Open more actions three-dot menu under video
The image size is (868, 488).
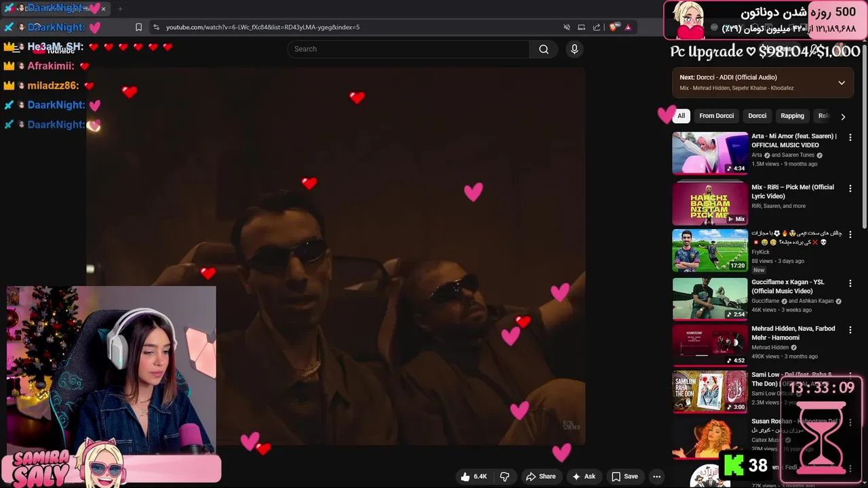[x=656, y=476]
